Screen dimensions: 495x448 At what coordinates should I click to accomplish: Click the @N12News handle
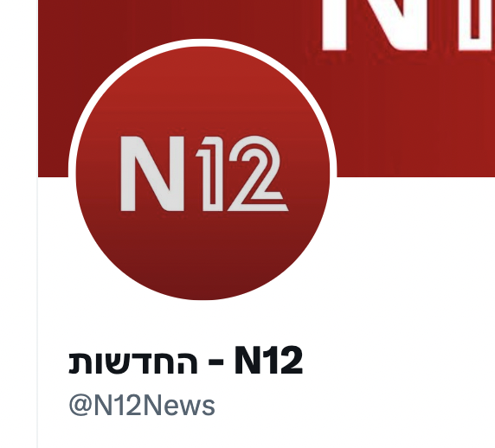142,406
